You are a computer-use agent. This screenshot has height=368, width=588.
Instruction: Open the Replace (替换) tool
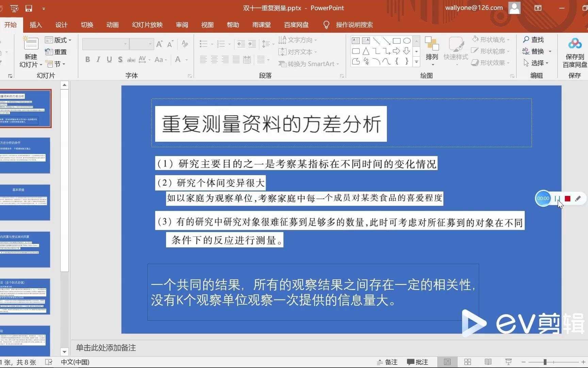click(537, 51)
